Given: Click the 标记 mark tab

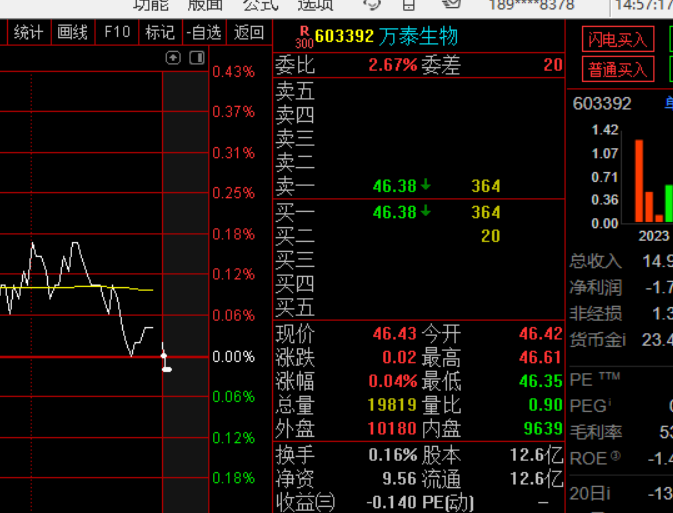Looking at the screenshot, I should click(160, 32).
